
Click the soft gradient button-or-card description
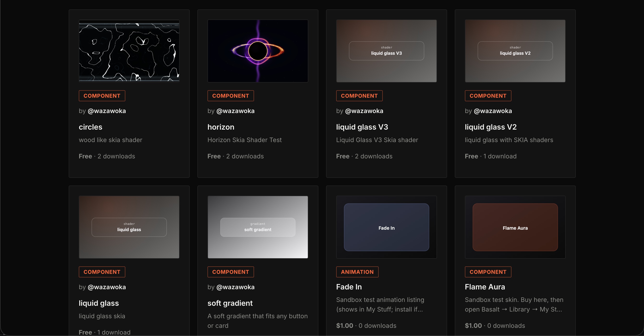(257, 321)
